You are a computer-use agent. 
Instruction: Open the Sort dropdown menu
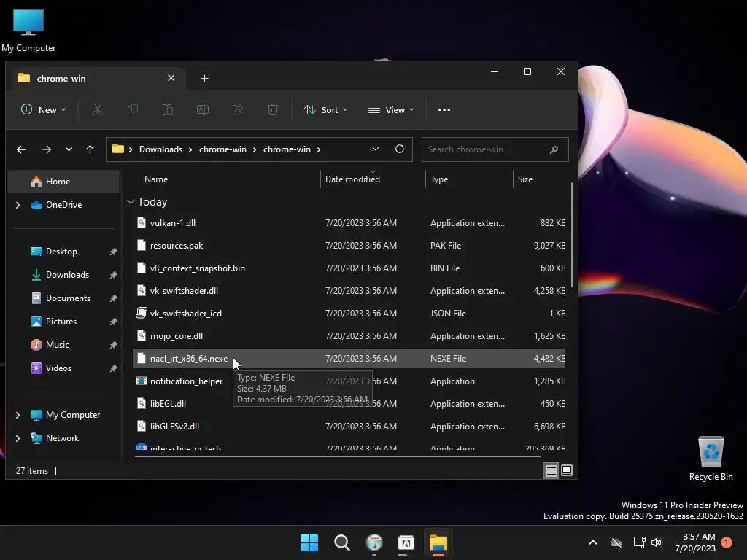pos(326,110)
